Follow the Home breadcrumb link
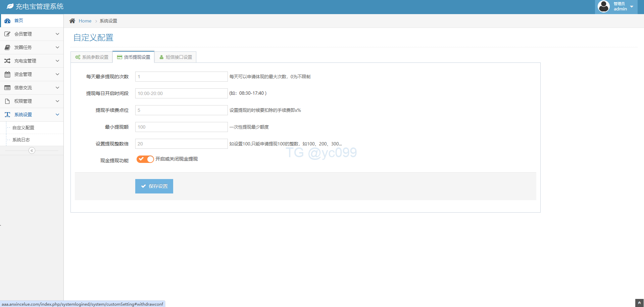 pos(85,21)
